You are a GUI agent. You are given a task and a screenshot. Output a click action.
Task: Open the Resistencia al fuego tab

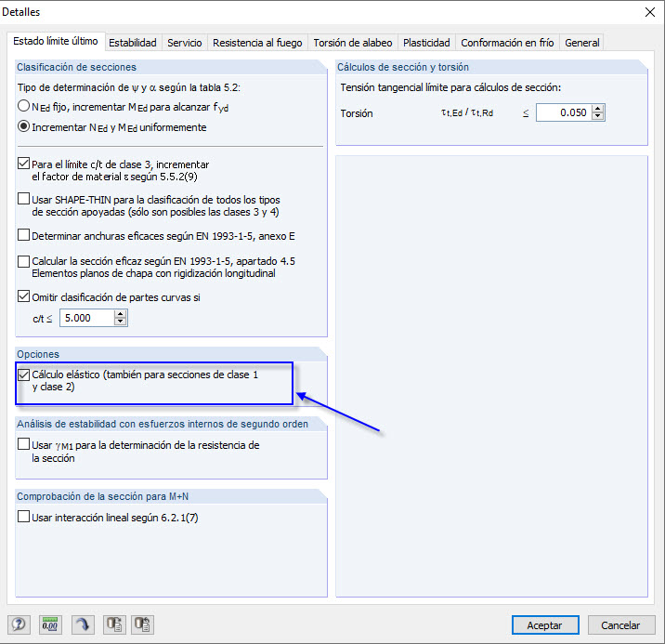[257, 43]
